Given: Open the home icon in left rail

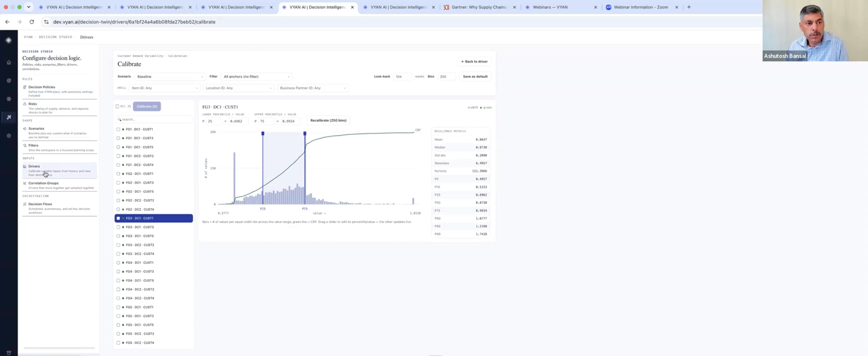Looking at the screenshot, I should pyautogui.click(x=8, y=62).
